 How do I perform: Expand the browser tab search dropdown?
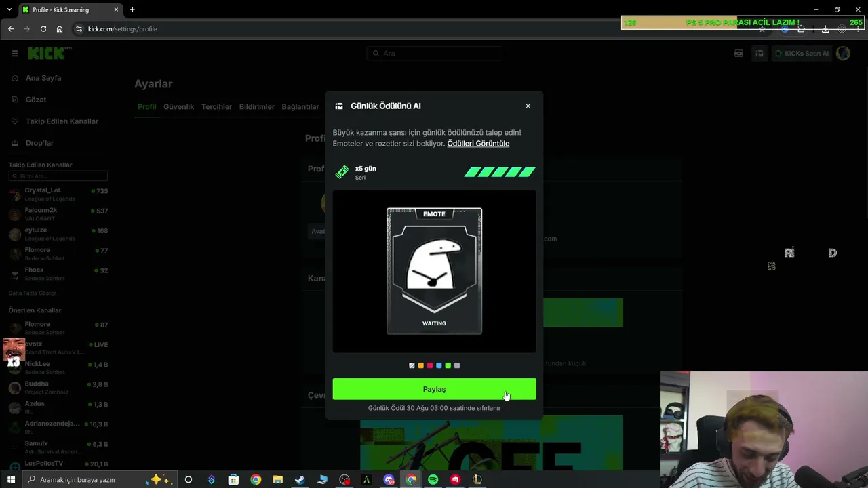click(x=9, y=9)
